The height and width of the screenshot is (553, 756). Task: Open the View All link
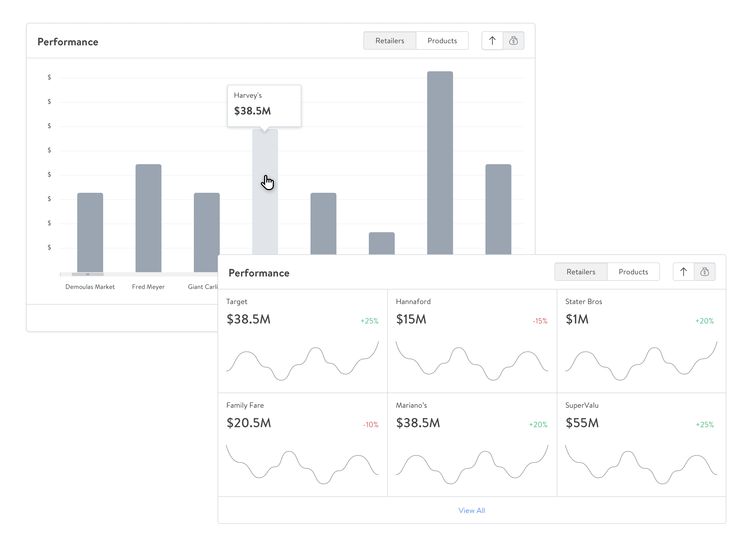pos(471,510)
